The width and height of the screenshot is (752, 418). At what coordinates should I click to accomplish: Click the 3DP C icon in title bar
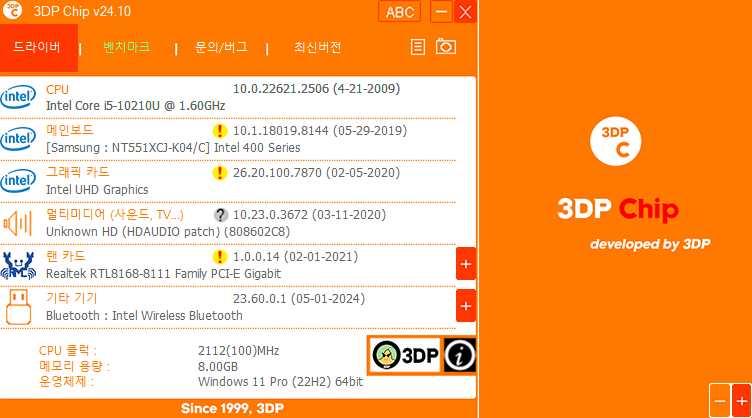[12, 10]
